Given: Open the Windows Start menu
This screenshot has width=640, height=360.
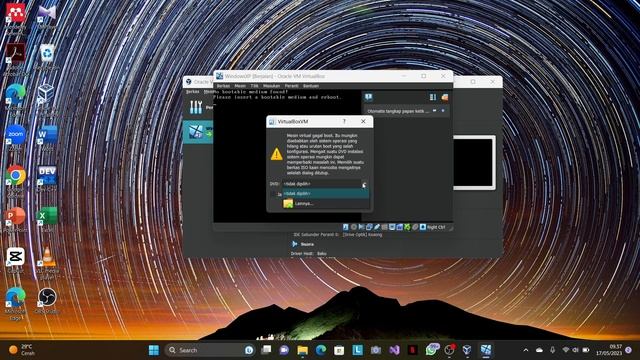Looking at the screenshot, I should 154,350.
